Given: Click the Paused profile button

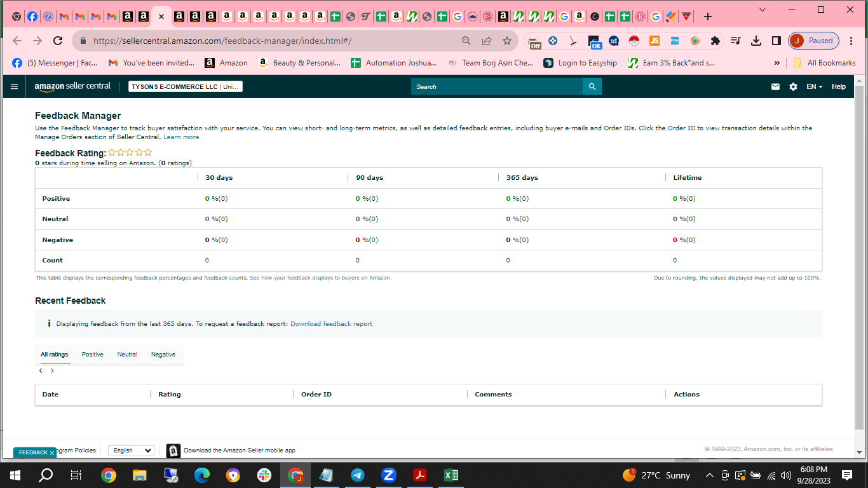Looking at the screenshot, I should [x=813, y=41].
